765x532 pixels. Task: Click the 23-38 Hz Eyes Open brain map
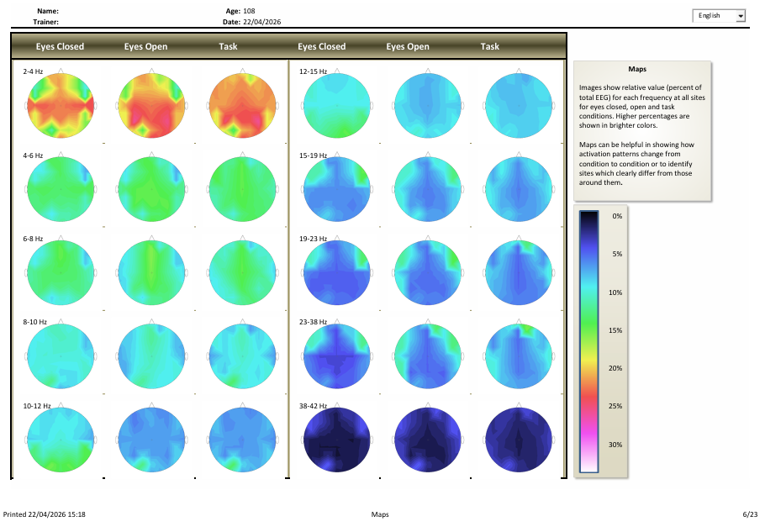coord(428,356)
